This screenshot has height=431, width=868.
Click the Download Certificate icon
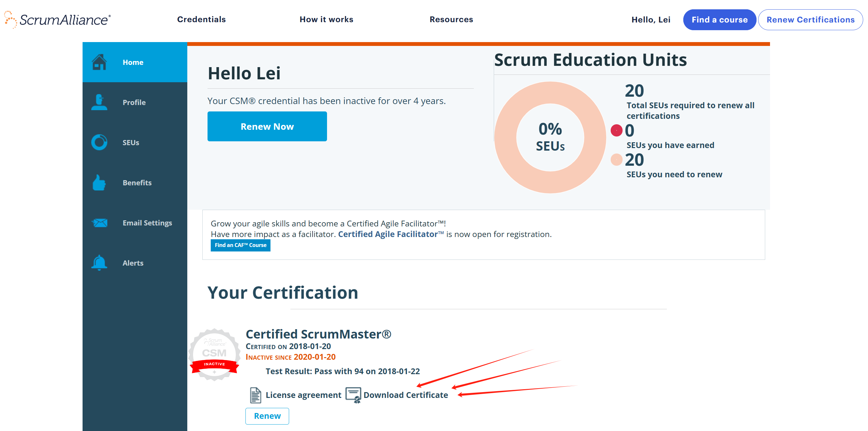click(353, 395)
